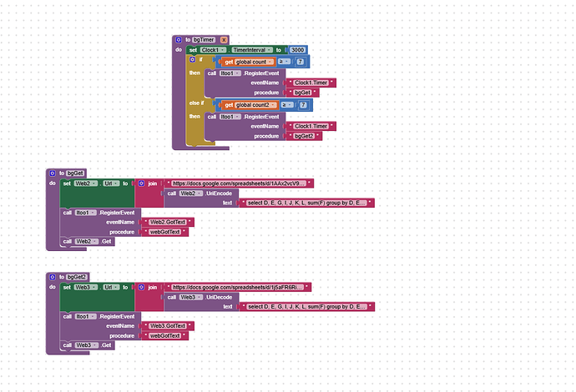Open Web3 dropdown in Get call
Screen dimensions: 576x392
(x=87, y=345)
